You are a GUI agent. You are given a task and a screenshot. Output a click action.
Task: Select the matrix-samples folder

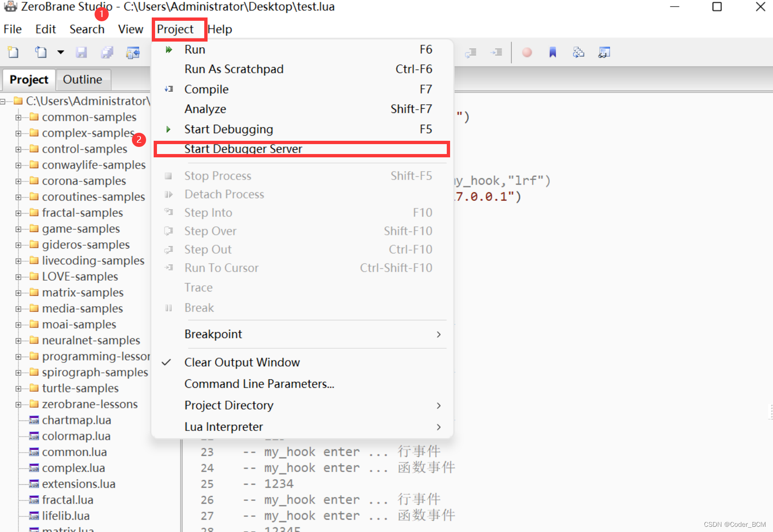tap(83, 292)
